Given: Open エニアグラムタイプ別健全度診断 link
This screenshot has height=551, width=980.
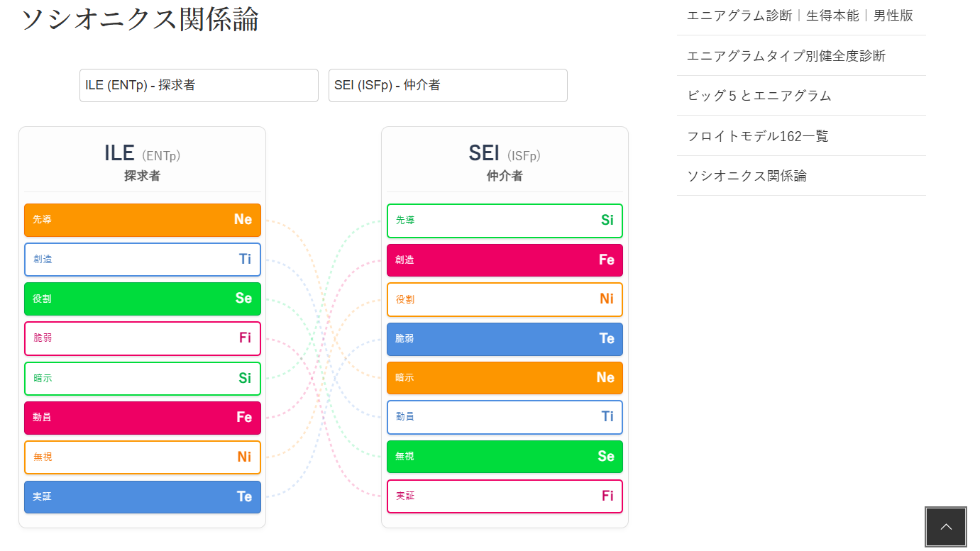Looking at the screenshot, I should (786, 56).
